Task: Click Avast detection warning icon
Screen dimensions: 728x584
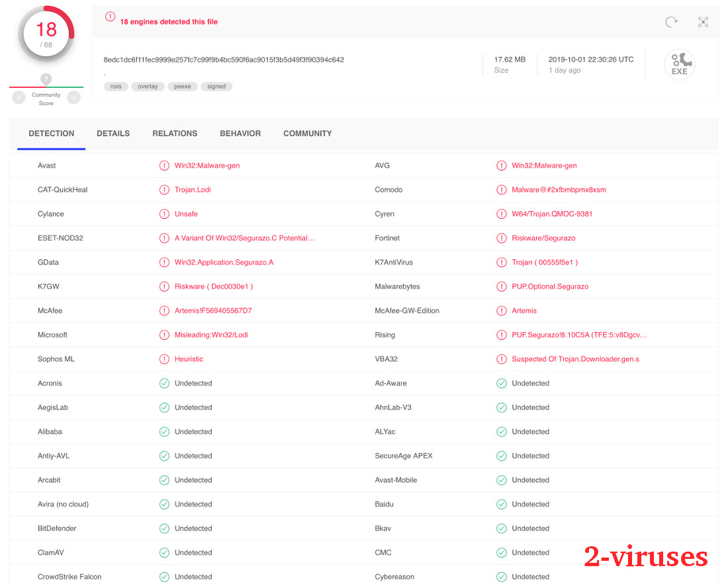Action: click(164, 165)
